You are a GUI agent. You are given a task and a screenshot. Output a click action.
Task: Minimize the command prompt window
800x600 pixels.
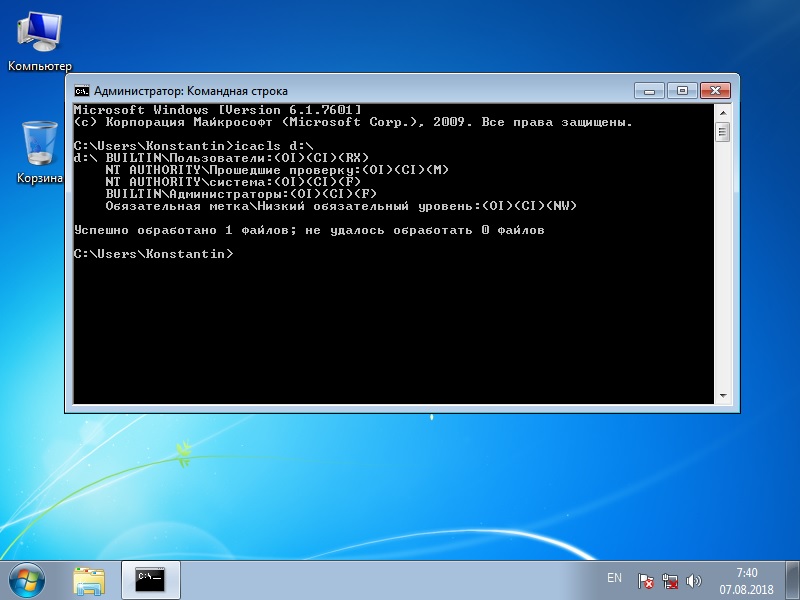pyautogui.click(x=648, y=90)
